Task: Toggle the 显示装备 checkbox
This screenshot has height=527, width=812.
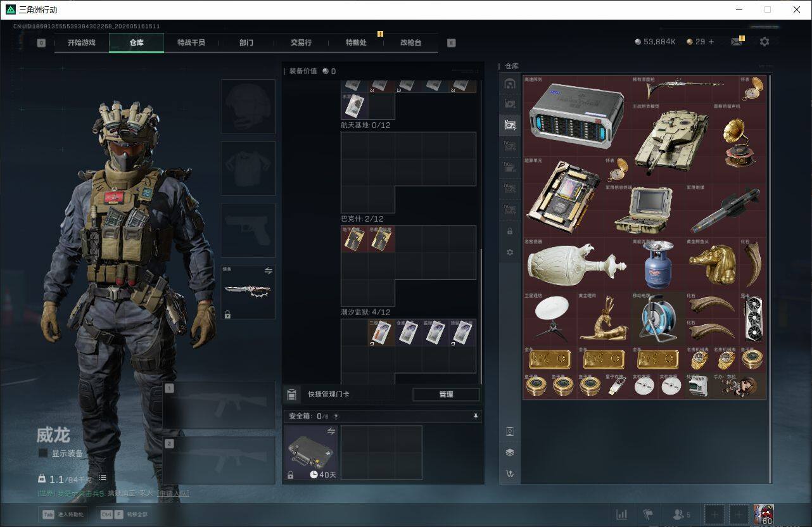Action: (x=43, y=453)
